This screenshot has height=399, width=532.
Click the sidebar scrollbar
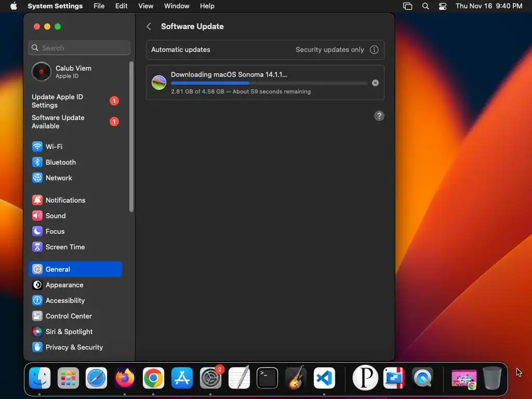pos(131,137)
